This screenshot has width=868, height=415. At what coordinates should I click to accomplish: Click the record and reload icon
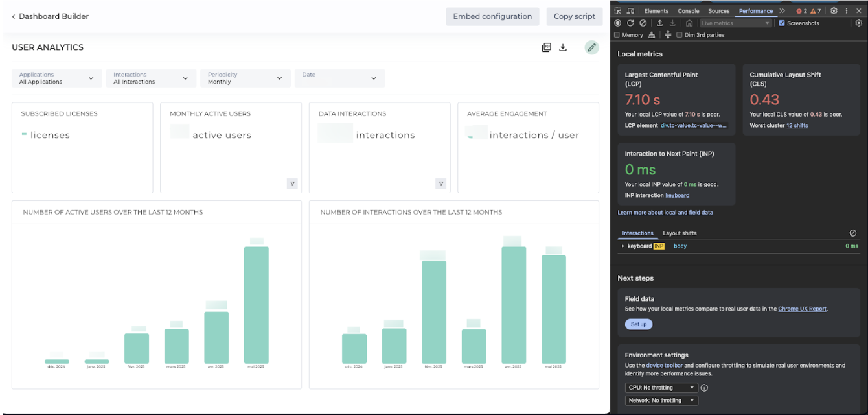630,23
